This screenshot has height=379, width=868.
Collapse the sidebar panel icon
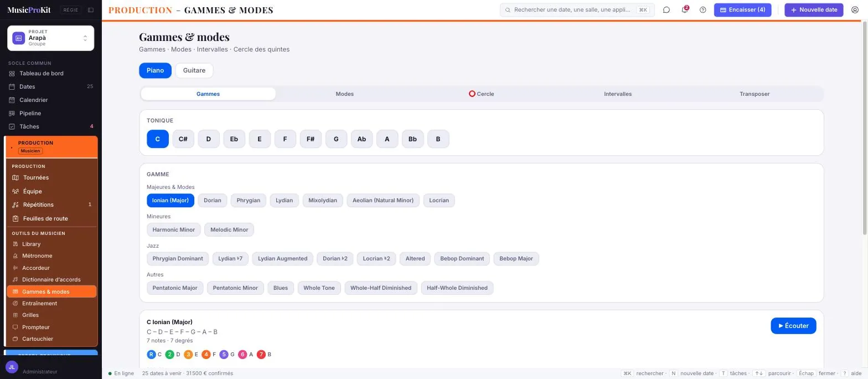coord(91,10)
